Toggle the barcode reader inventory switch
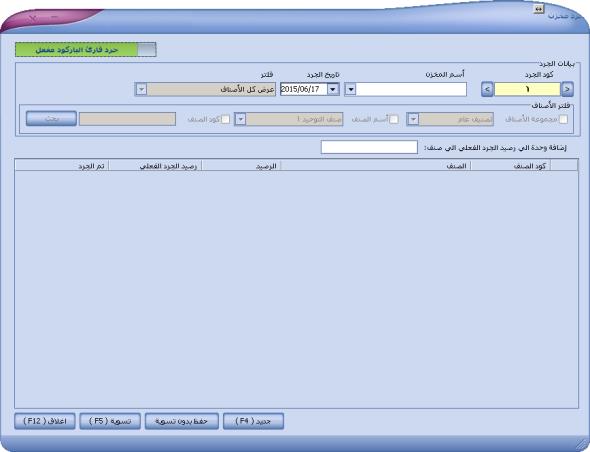Viewport: 590px width, 452px height. click(x=85, y=50)
